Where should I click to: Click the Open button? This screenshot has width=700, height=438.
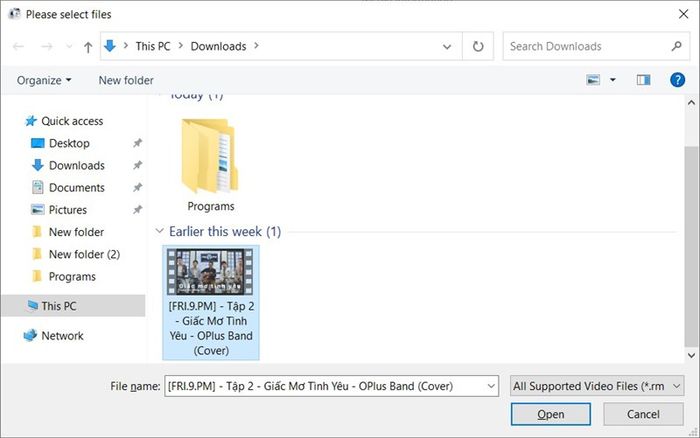(550, 414)
